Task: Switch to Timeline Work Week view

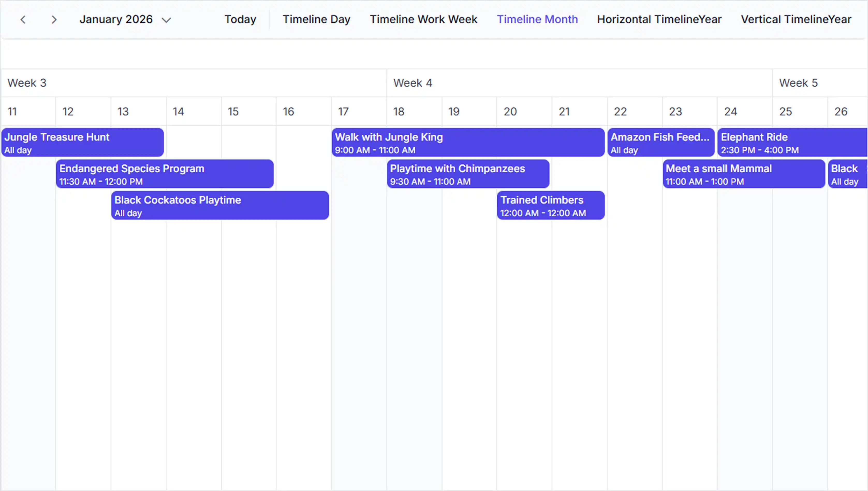Action: [x=424, y=20]
